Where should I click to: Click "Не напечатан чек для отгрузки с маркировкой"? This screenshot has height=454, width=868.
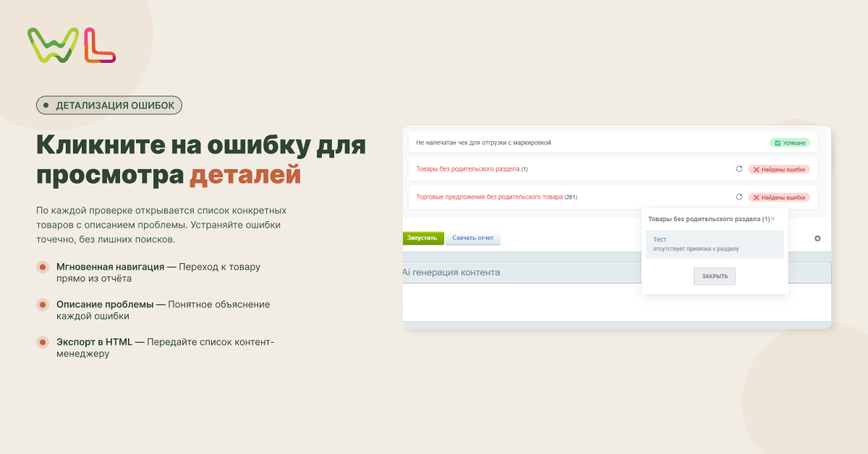click(x=484, y=143)
